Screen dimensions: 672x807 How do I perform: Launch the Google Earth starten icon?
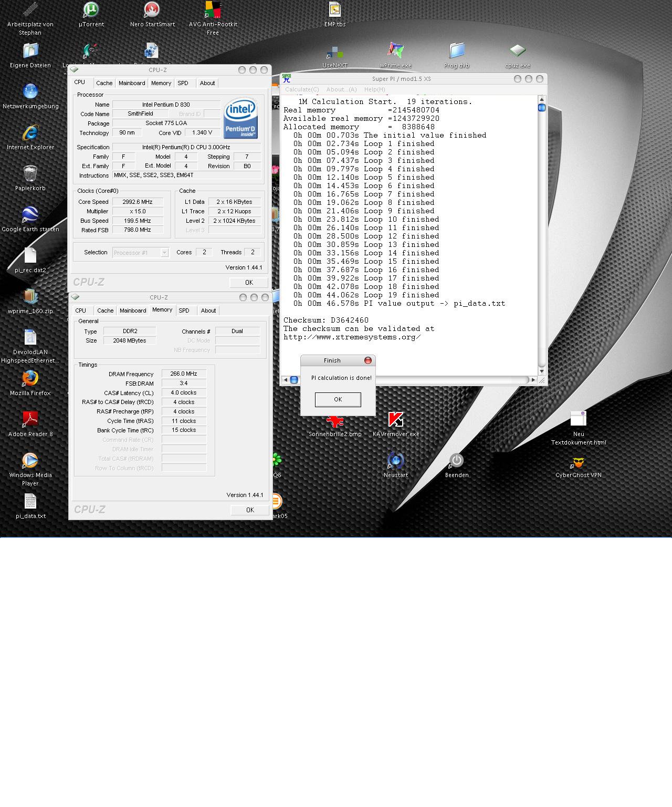pos(30,219)
